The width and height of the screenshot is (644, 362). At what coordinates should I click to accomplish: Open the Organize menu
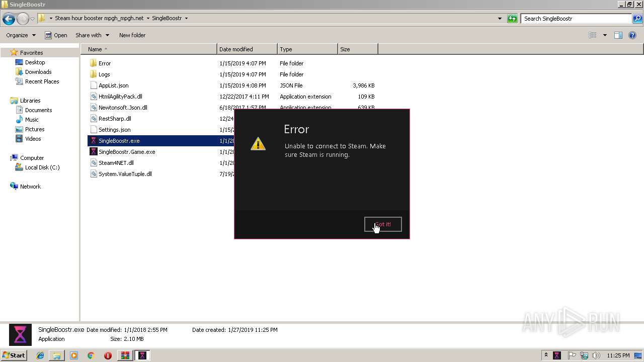21,35
